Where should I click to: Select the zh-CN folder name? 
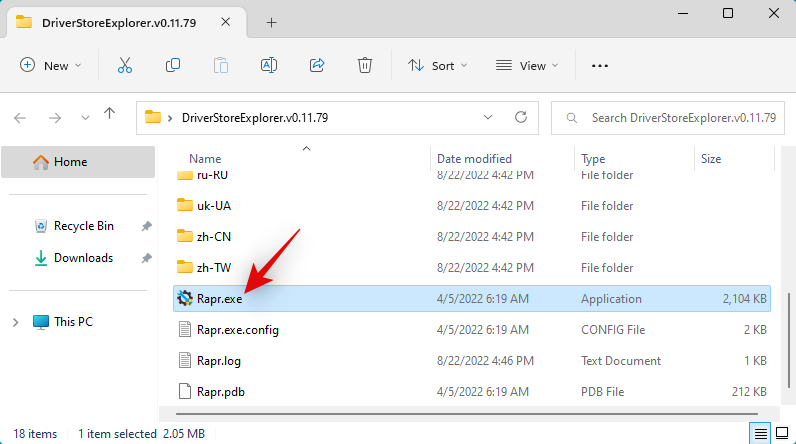[214, 236]
